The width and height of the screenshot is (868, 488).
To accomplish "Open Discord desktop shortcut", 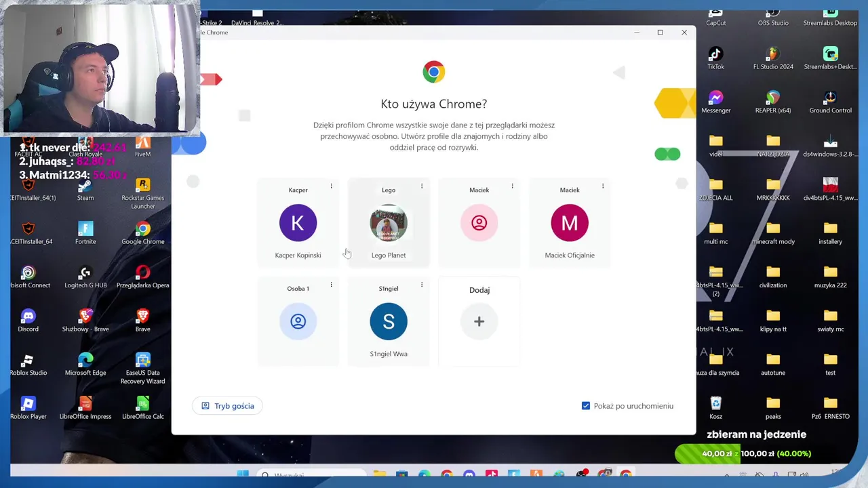I will tap(28, 321).
